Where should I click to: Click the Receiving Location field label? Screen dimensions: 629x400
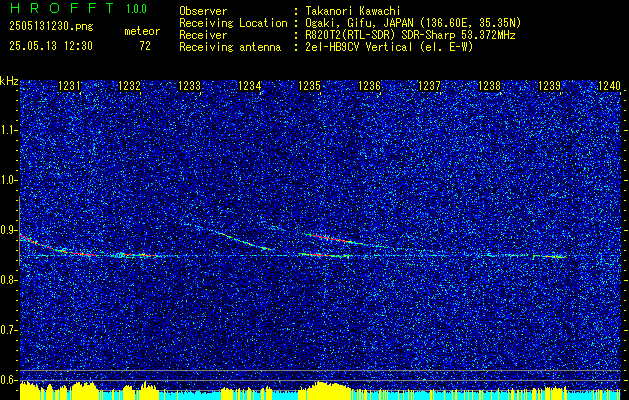tap(233, 23)
